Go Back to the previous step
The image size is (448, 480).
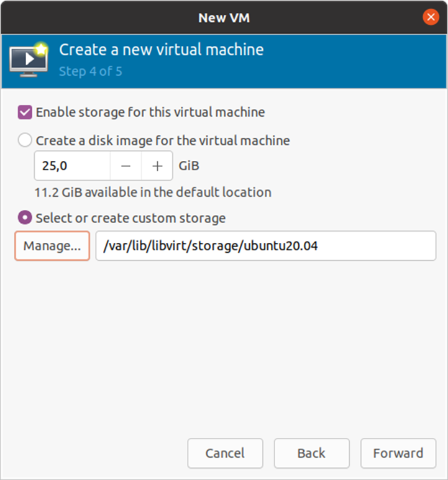[311, 453]
